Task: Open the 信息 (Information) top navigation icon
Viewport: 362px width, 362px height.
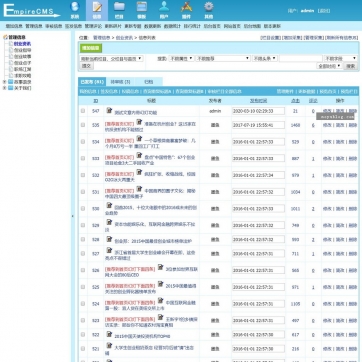Action: (x=97, y=10)
